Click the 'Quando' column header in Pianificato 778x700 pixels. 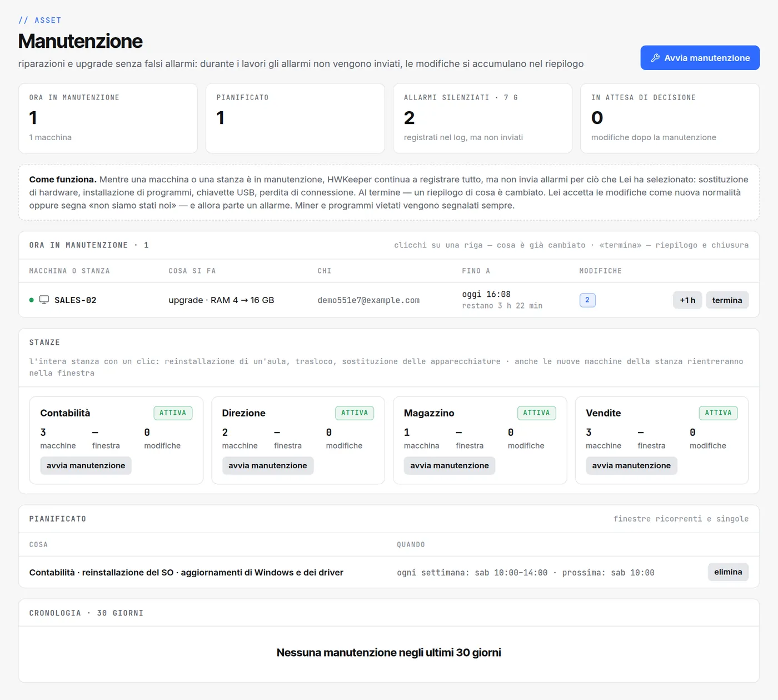(x=411, y=545)
